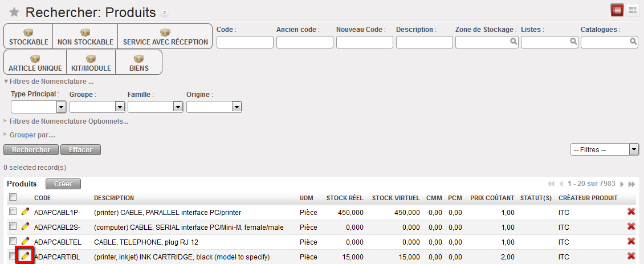Click the favorite star icon beside title
The image size is (644, 264).
point(14,12)
